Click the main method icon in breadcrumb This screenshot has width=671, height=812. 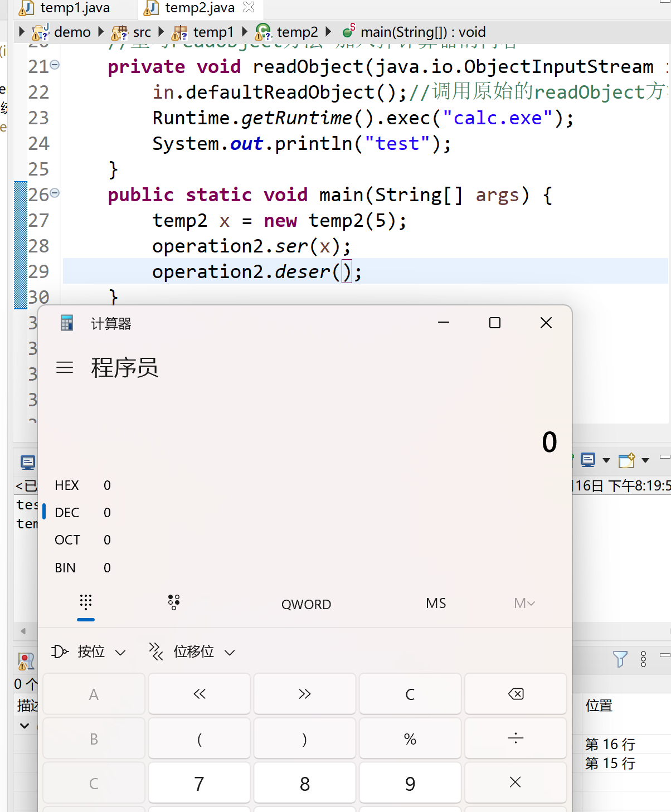pyautogui.click(x=348, y=31)
